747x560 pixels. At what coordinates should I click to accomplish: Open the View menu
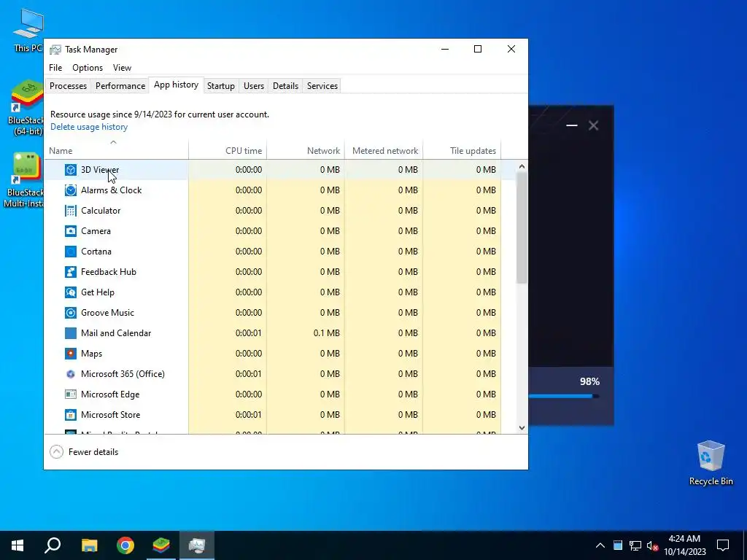click(122, 68)
